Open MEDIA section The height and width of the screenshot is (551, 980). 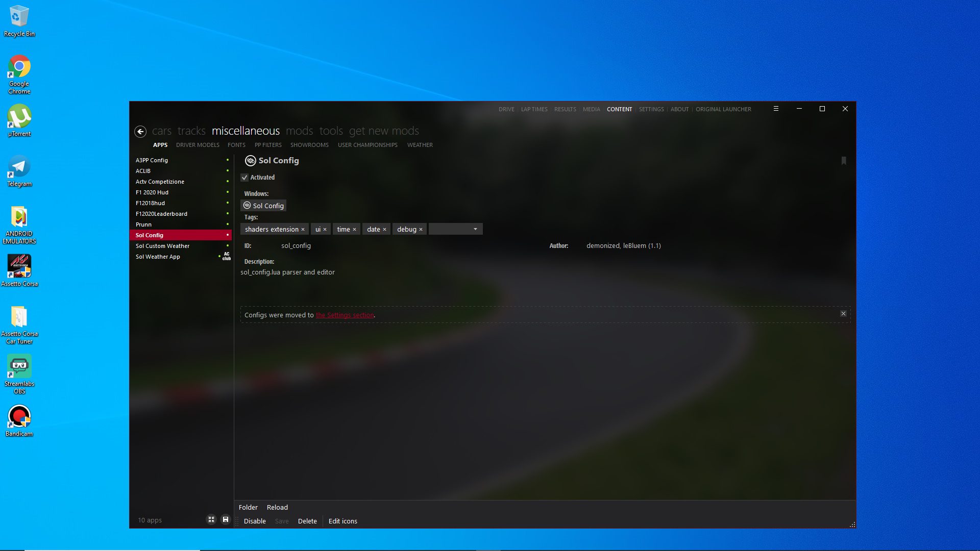[591, 109]
